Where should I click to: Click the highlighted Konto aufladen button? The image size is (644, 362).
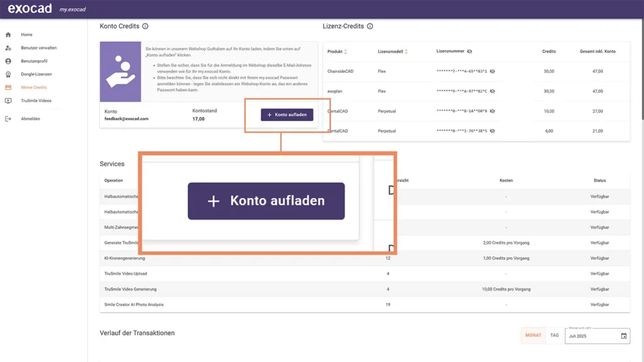pos(265,200)
